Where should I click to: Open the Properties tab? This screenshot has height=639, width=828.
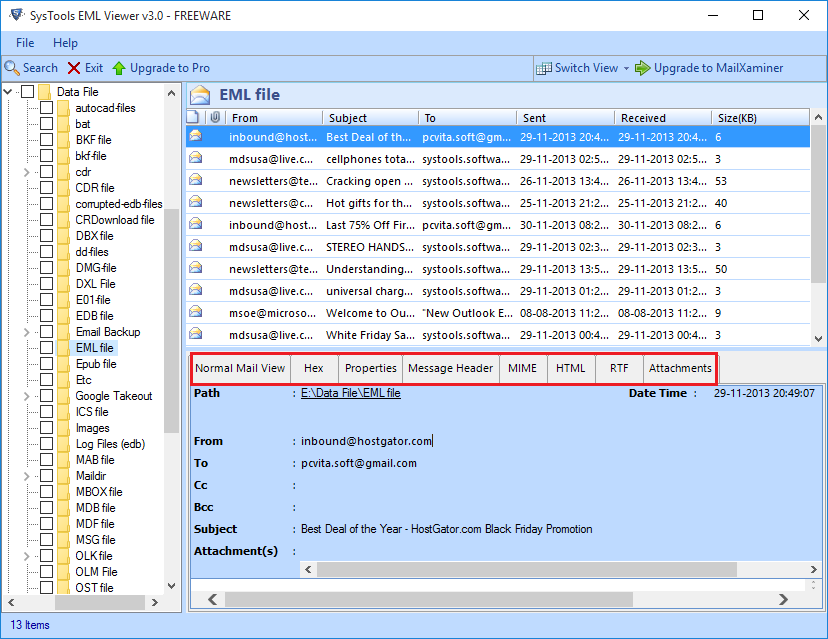(370, 368)
